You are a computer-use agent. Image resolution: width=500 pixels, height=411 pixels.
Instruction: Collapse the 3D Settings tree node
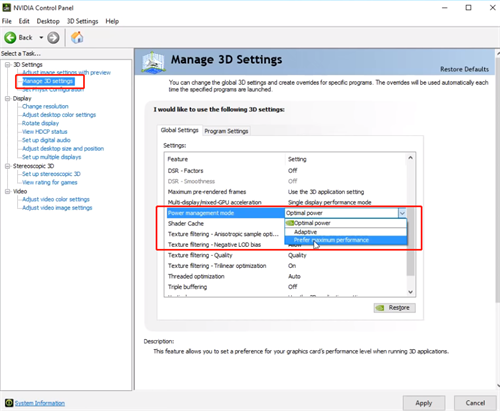click(7, 65)
